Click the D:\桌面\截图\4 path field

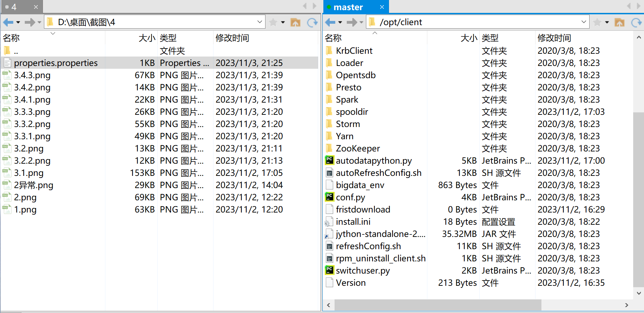pos(155,22)
